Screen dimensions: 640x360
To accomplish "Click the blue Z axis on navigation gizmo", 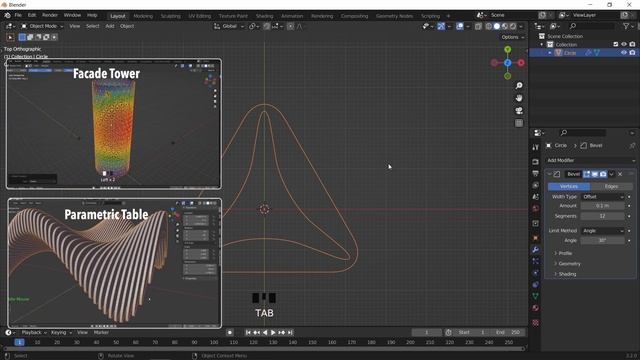I will coord(507,63).
